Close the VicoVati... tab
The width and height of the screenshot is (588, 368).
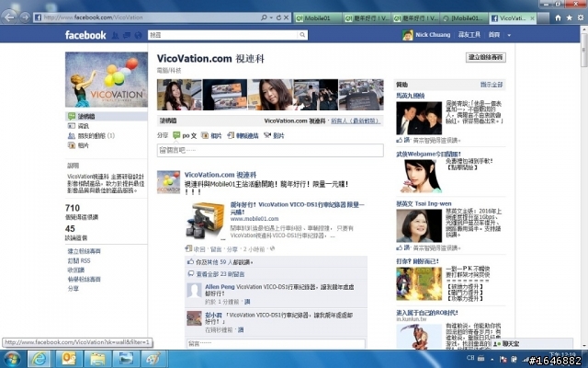click(x=532, y=17)
